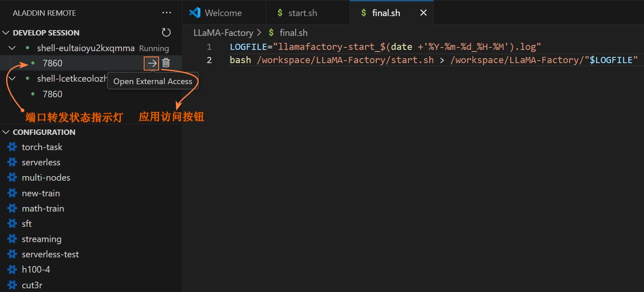Select the math-train configuration

point(43,209)
